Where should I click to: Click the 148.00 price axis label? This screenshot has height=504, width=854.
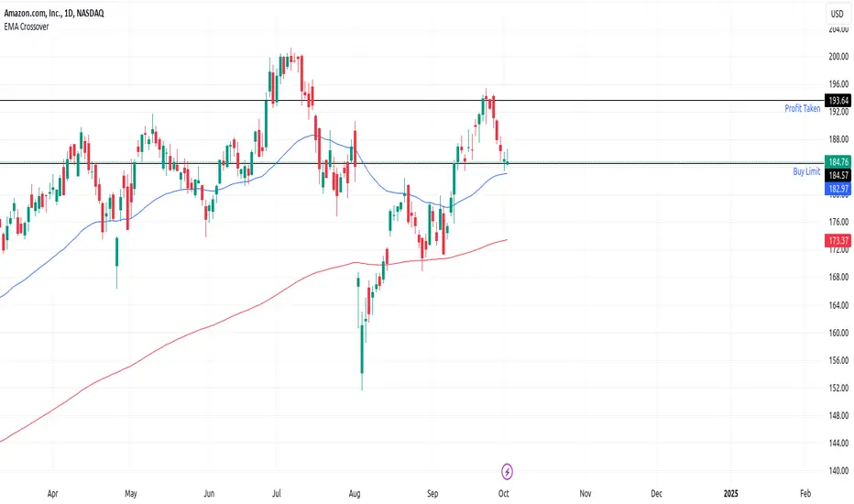pyautogui.click(x=838, y=415)
